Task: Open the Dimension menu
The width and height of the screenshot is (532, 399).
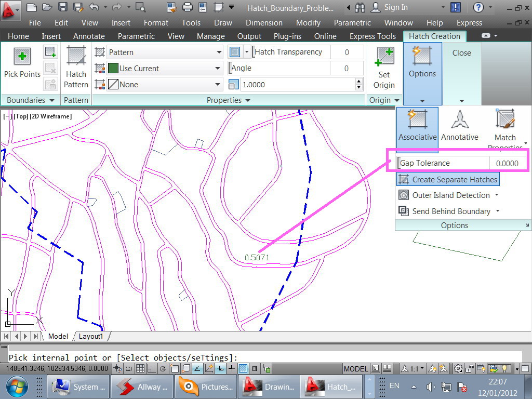Action: point(264,23)
